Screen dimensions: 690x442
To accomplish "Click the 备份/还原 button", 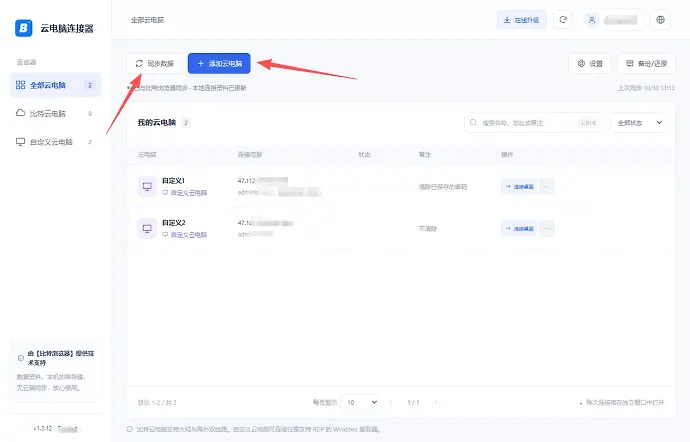I will click(646, 64).
